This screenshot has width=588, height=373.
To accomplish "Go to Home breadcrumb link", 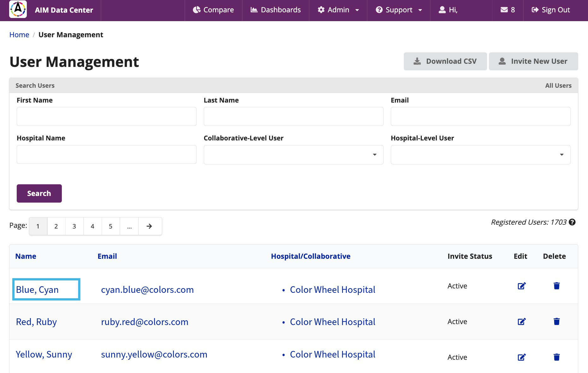I will [x=19, y=35].
